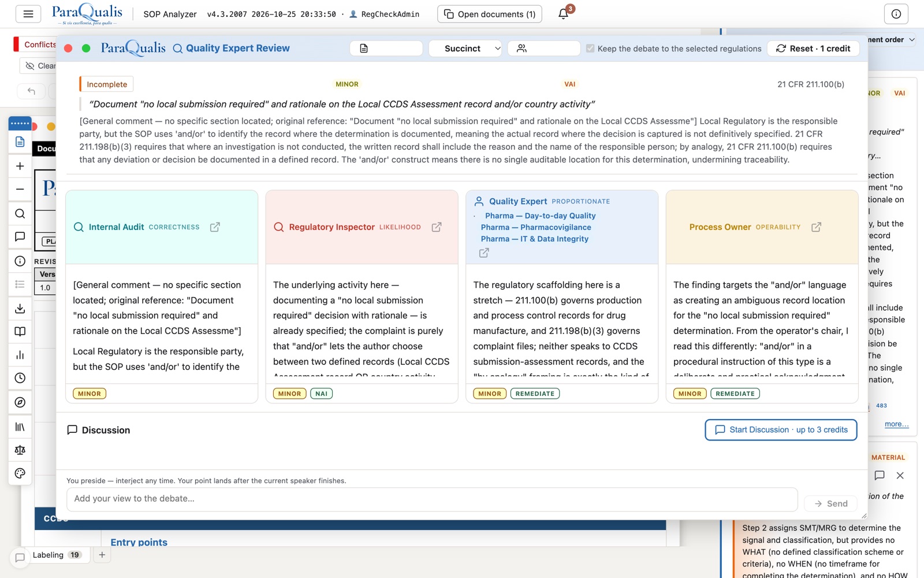Click the Send button

[x=831, y=503]
